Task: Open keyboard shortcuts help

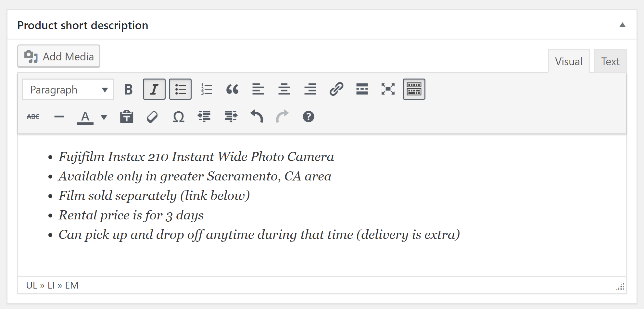Action: click(x=308, y=117)
